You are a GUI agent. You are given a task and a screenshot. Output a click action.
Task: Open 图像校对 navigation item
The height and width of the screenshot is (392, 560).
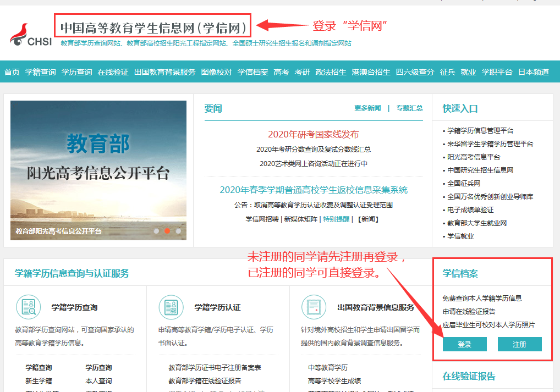tap(216, 72)
